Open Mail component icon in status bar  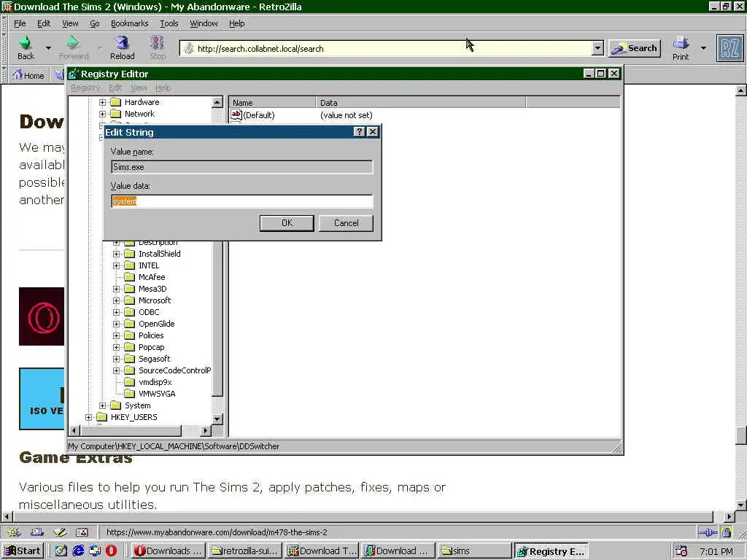(x=36, y=532)
